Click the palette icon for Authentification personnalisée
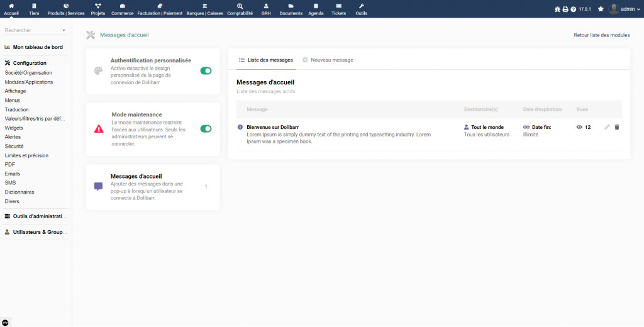The height and width of the screenshot is (327, 644). pos(98,70)
